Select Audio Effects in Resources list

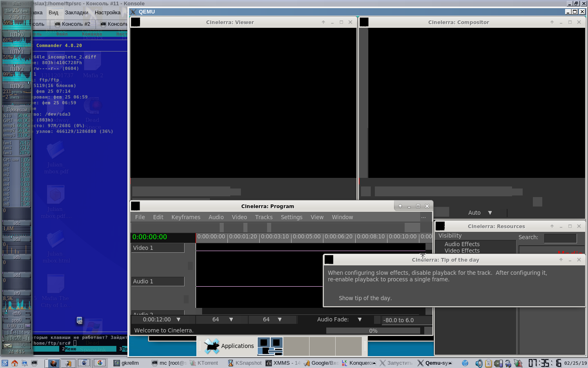(x=462, y=244)
